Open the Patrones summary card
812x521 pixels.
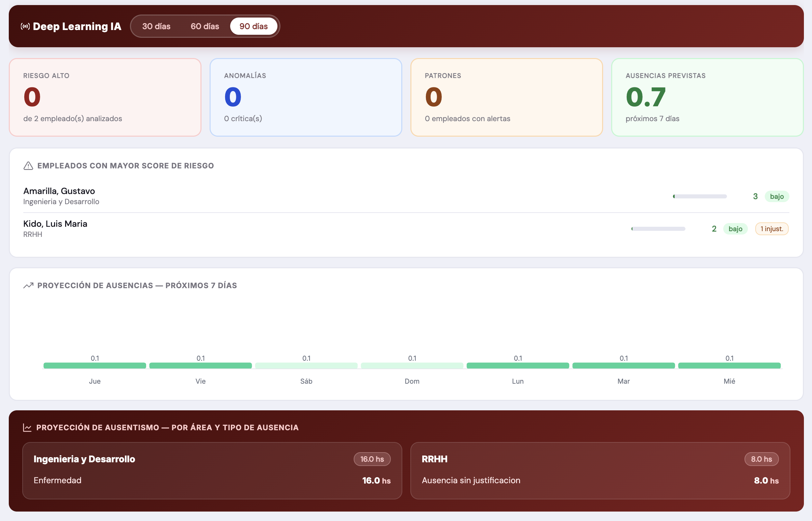pos(507,98)
